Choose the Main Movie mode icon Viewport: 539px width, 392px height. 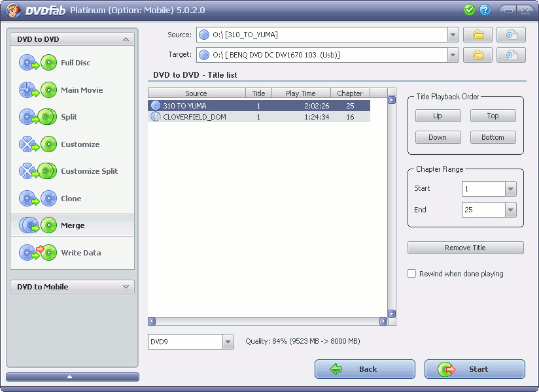38,90
